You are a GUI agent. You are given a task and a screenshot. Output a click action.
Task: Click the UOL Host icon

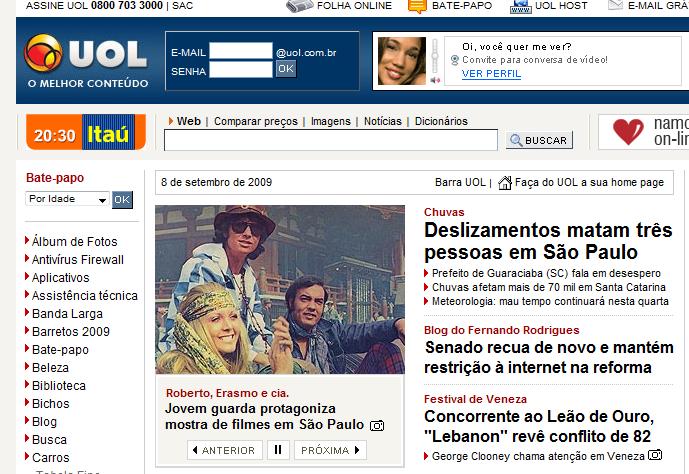(x=521, y=6)
